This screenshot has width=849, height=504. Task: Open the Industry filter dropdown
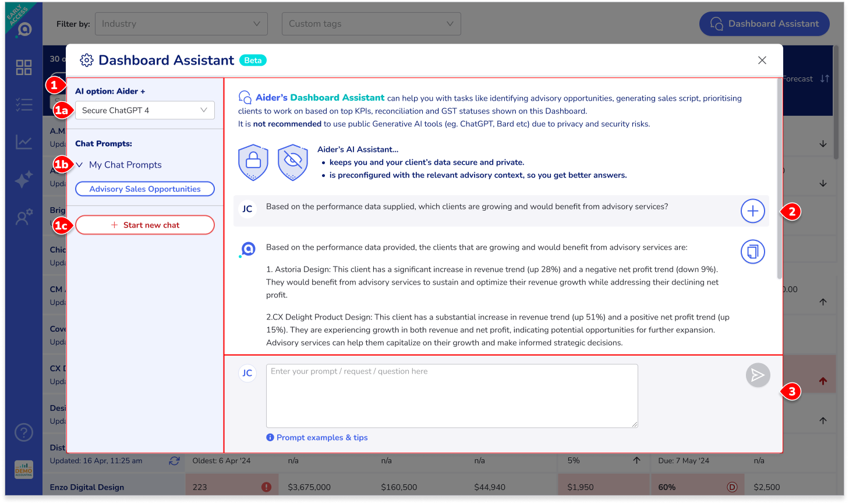(x=181, y=24)
